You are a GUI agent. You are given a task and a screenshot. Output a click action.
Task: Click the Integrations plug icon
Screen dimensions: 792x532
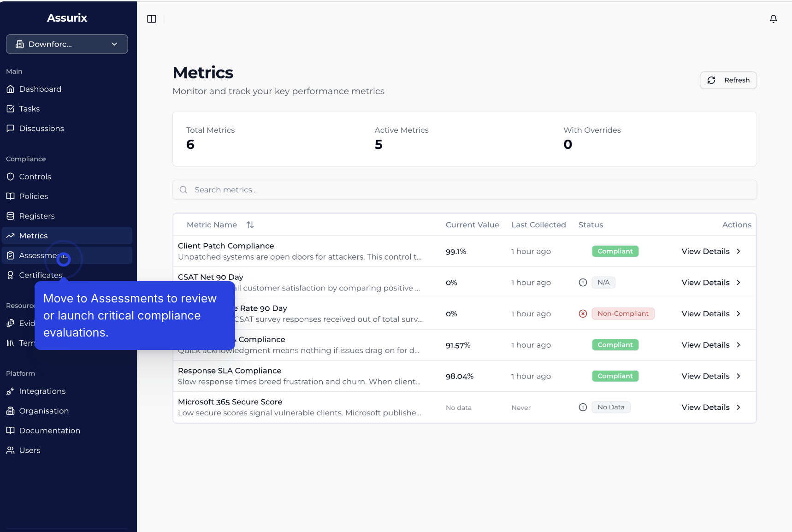11,391
